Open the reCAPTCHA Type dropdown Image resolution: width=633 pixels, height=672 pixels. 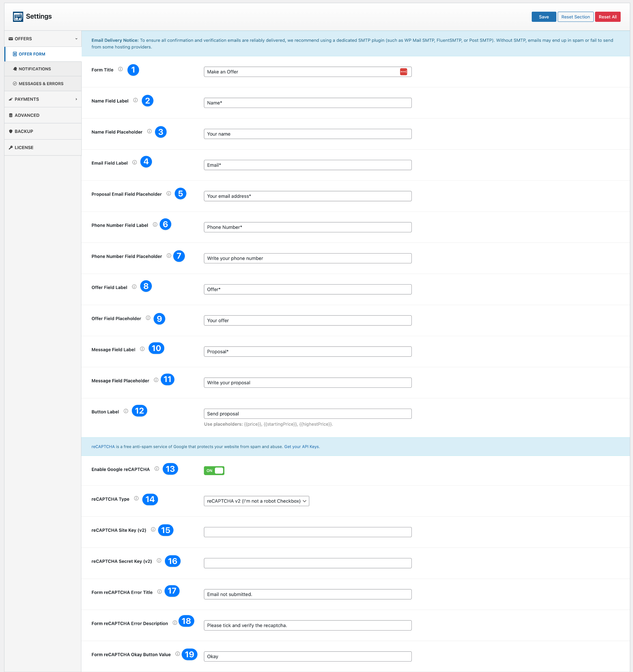click(x=256, y=501)
